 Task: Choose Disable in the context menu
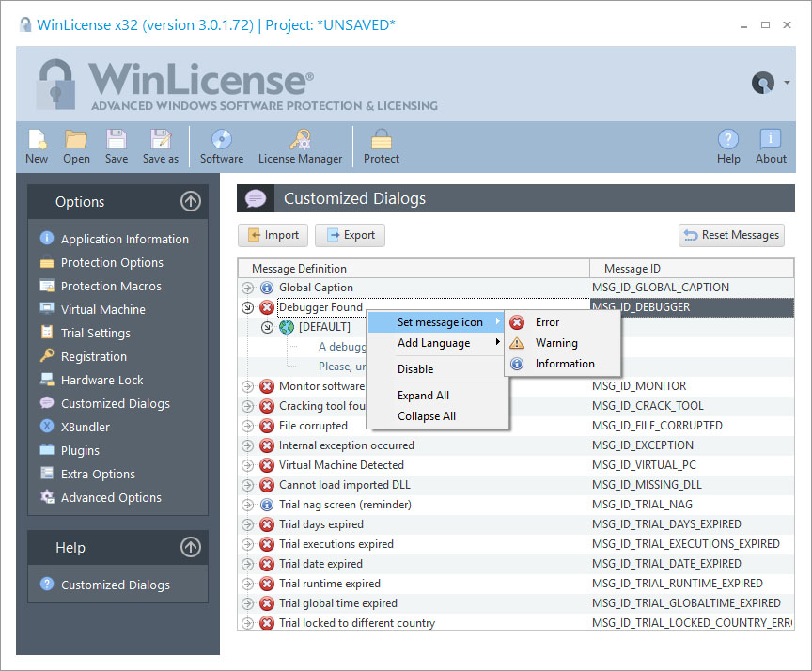tap(436, 369)
